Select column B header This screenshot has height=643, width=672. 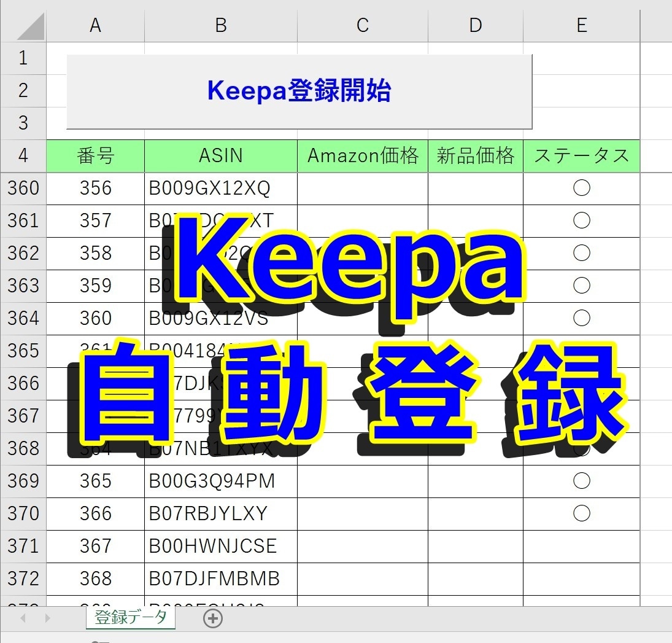click(x=221, y=25)
